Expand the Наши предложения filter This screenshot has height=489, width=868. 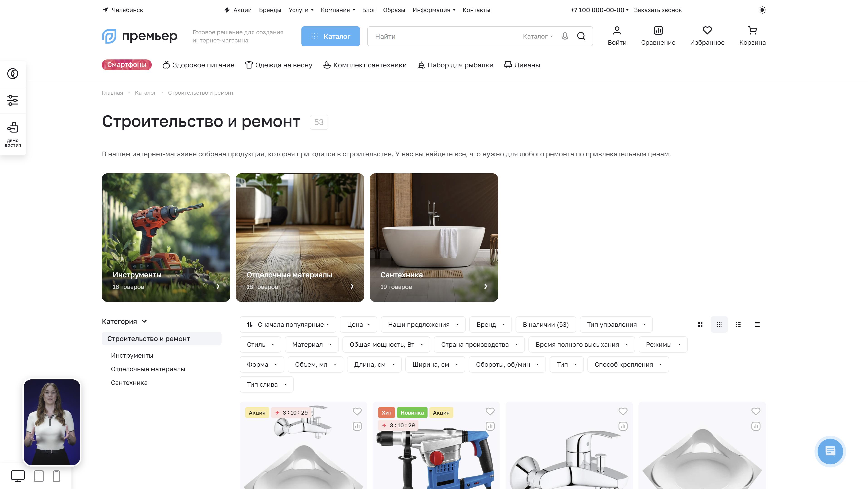coord(423,324)
